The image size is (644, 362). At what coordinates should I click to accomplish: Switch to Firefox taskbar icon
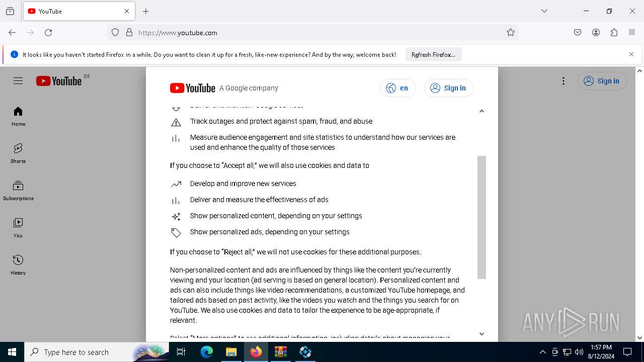pos(256,352)
